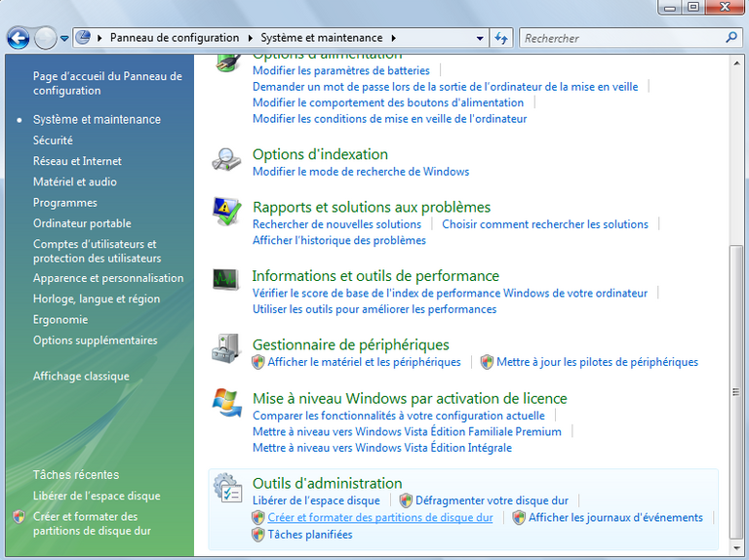
Task: Click shield icon beside Mettre à jour les pilotes
Action: pyautogui.click(x=487, y=362)
